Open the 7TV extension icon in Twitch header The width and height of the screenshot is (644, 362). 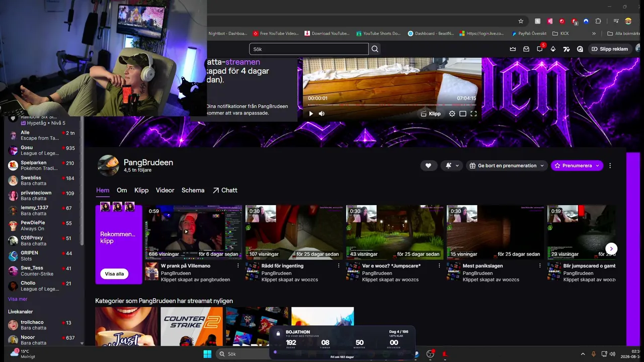(567, 49)
